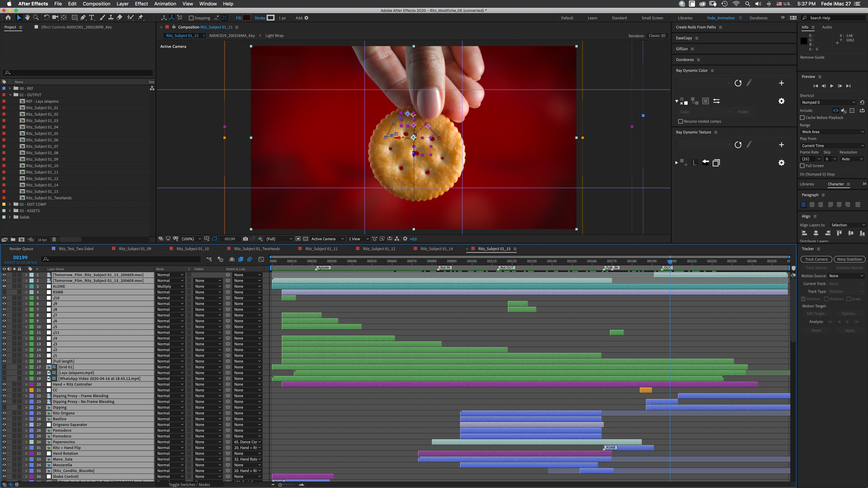Expand the 03 - ASSETS folder
868x488 pixels.
coord(10,211)
